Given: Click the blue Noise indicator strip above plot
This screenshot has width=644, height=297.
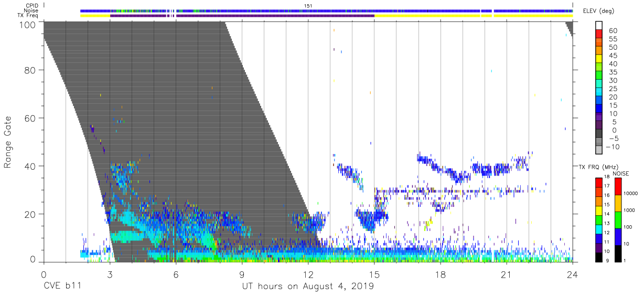Looking at the screenshot, I should 326,10.
